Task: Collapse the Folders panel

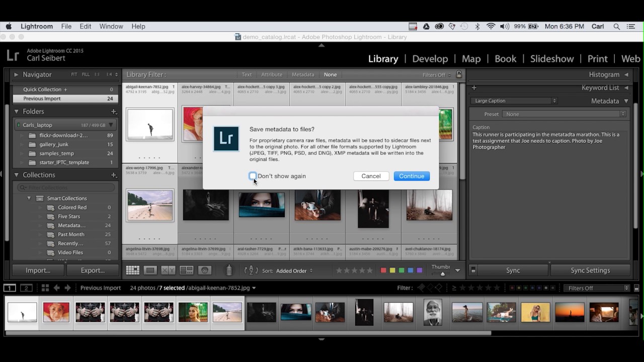Action: point(16,112)
